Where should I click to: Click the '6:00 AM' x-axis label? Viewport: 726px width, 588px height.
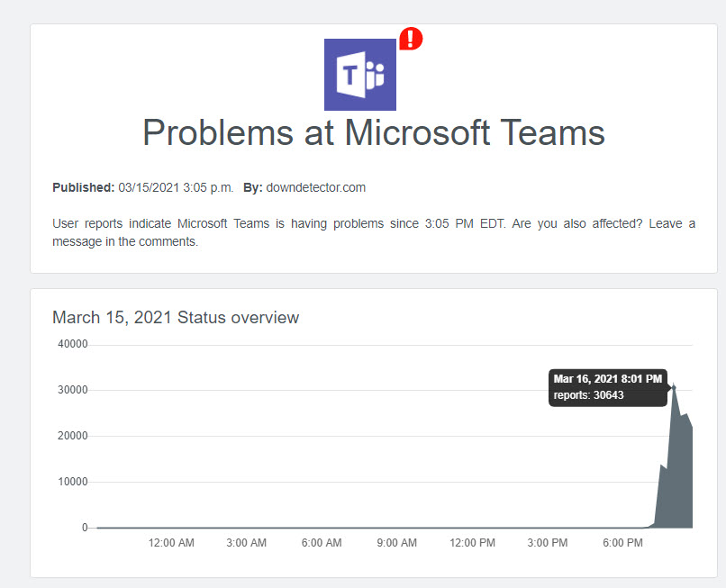[x=322, y=543]
